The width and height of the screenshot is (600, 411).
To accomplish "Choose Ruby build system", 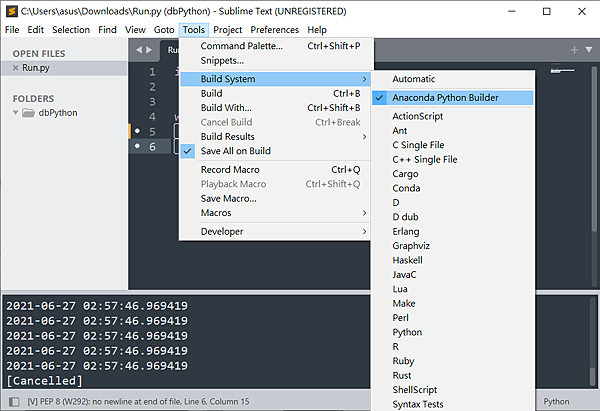I will point(453,361).
